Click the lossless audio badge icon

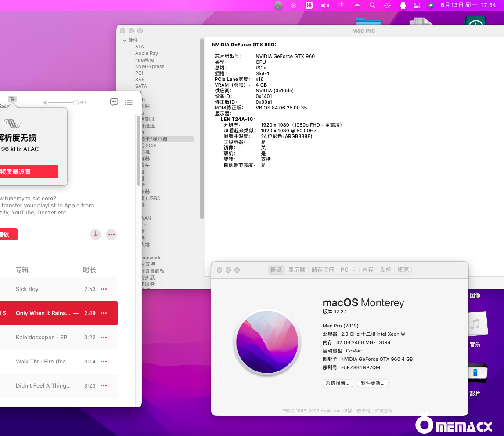(x=12, y=99)
